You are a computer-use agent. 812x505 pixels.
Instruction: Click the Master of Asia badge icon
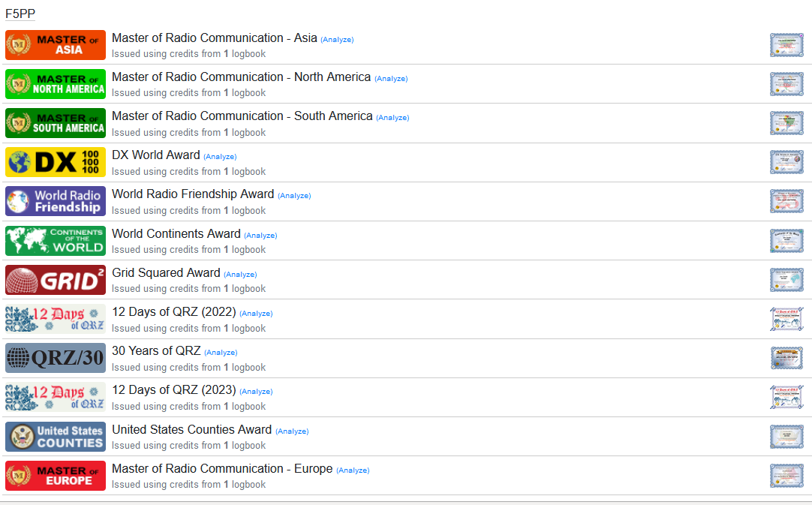[x=56, y=45]
